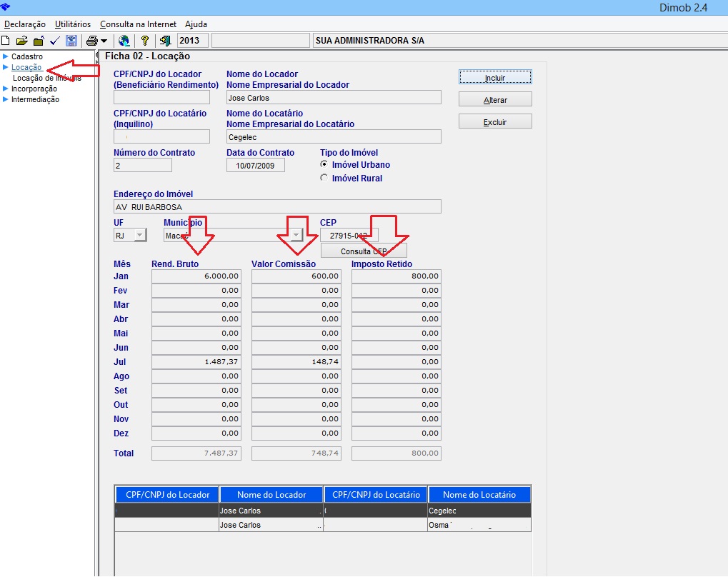The height and width of the screenshot is (577, 728).
Task: Click the Close declaration folder icon
Action: tap(39, 41)
